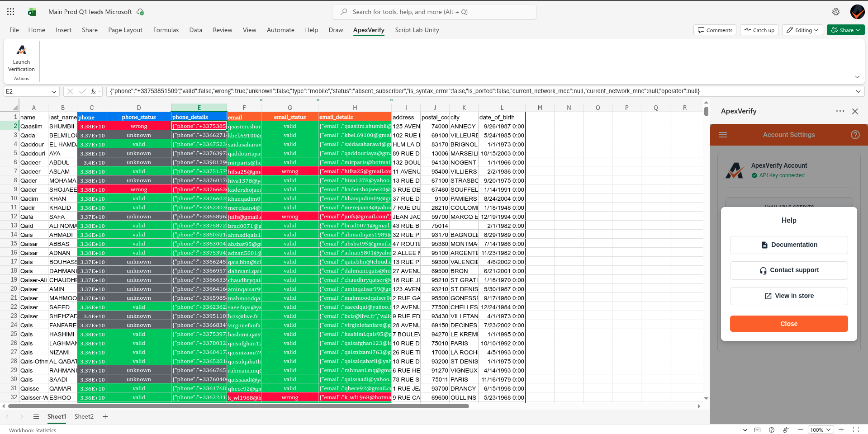
Task: Select the Sheet2 tab
Action: coord(84,416)
